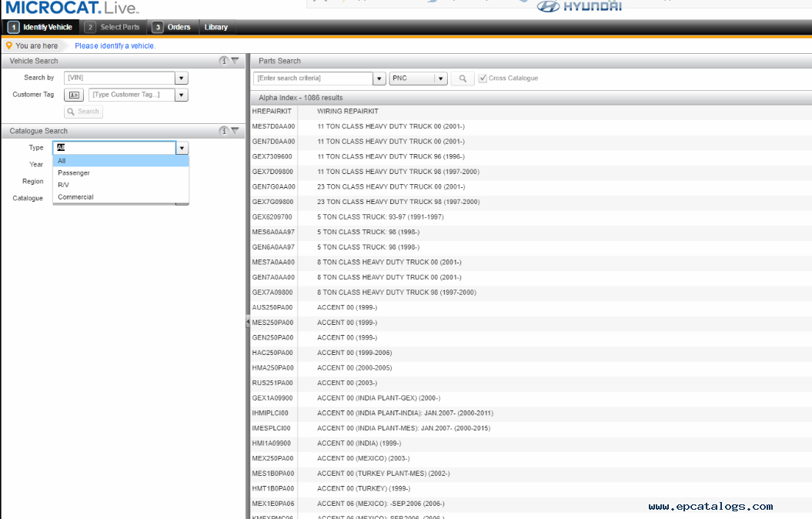
Task: Open the Customer Tag dropdown arrow
Action: [182, 95]
